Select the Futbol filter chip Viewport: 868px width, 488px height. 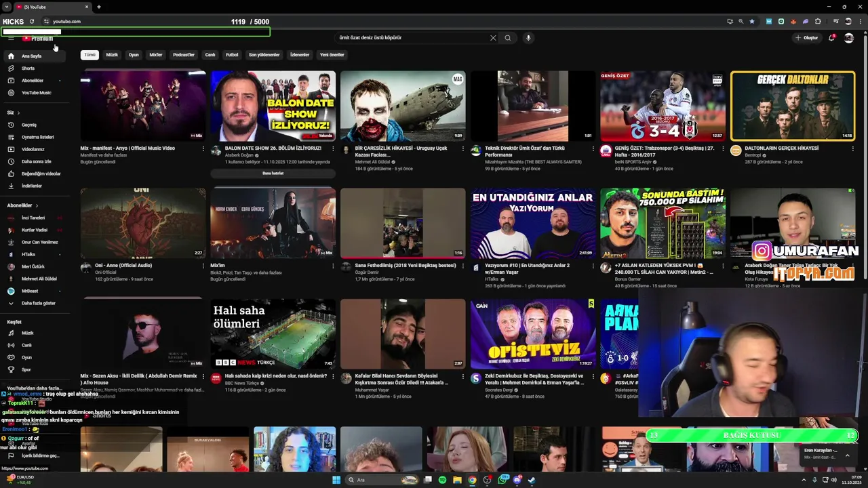click(x=232, y=55)
